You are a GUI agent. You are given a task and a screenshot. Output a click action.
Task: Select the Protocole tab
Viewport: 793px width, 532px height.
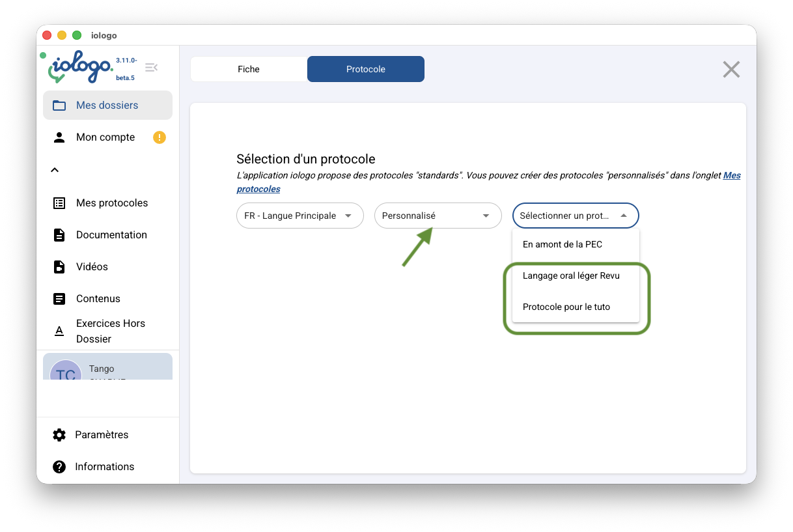pyautogui.click(x=365, y=69)
